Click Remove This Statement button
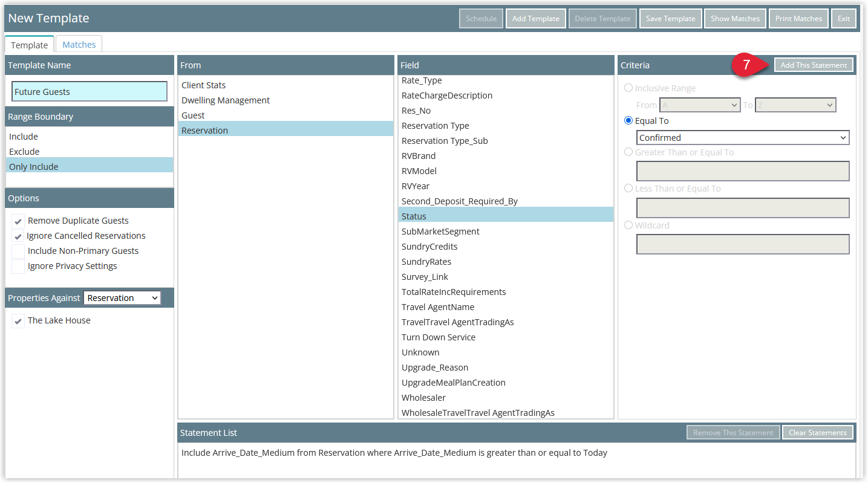 point(733,433)
